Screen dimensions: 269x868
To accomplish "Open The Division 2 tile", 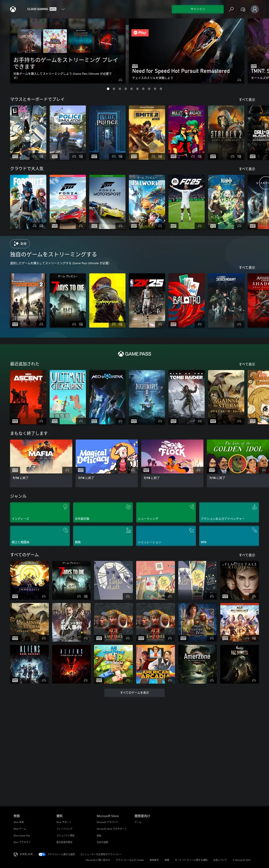I will pyautogui.click(x=28, y=300).
